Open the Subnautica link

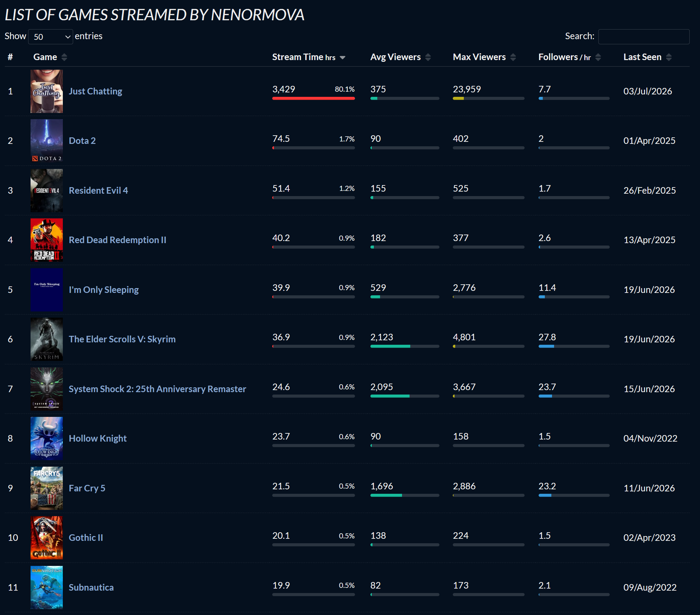coord(91,588)
